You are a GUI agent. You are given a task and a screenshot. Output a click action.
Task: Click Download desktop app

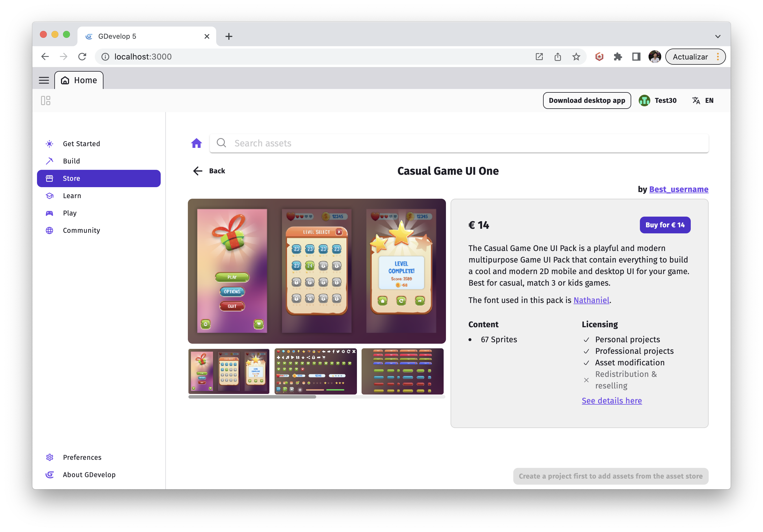[587, 100]
